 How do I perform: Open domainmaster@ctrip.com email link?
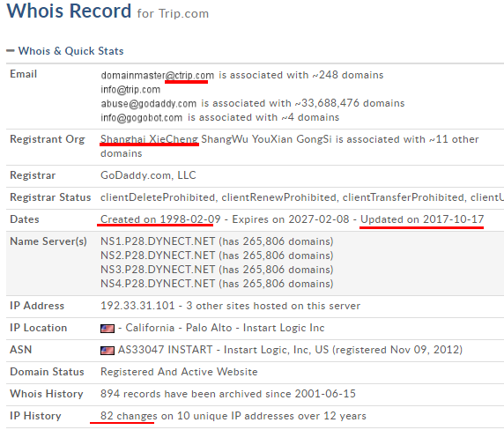point(157,75)
